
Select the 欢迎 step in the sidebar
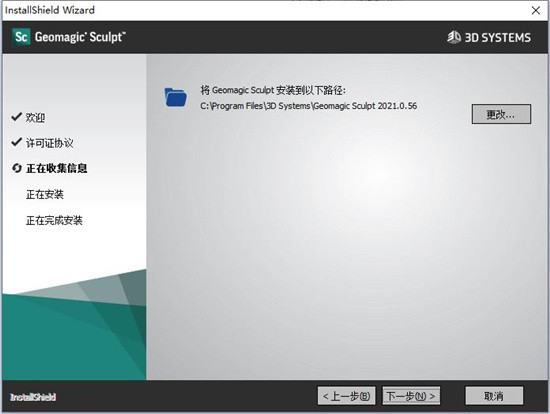click(x=35, y=118)
